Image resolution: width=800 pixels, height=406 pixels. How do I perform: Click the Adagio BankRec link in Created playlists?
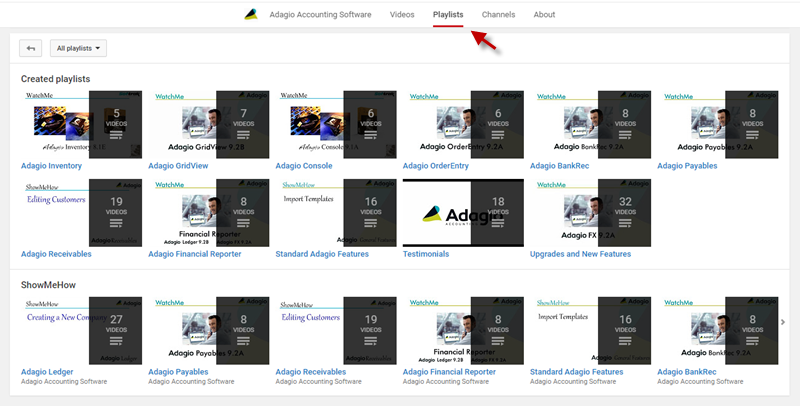[x=560, y=166]
